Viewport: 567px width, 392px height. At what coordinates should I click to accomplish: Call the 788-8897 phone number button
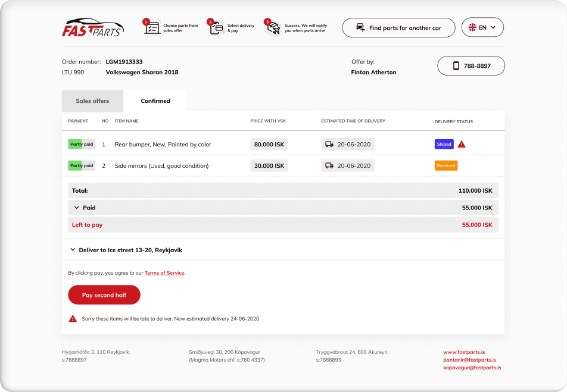[x=471, y=66]
